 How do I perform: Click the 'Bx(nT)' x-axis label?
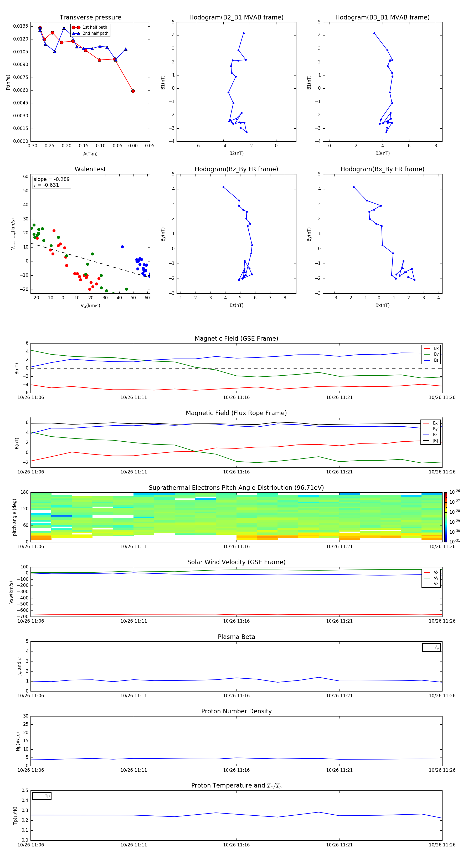click(x=382, y=305)
